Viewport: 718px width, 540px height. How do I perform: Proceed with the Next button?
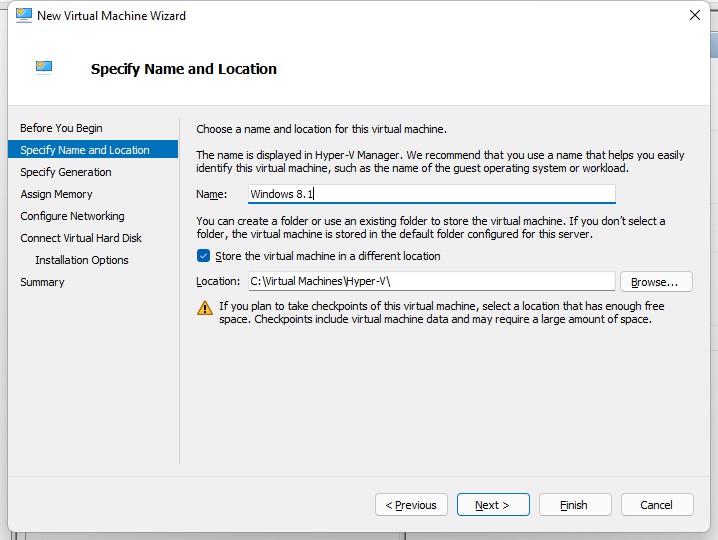pyautogui.click(x=493, y=505)
